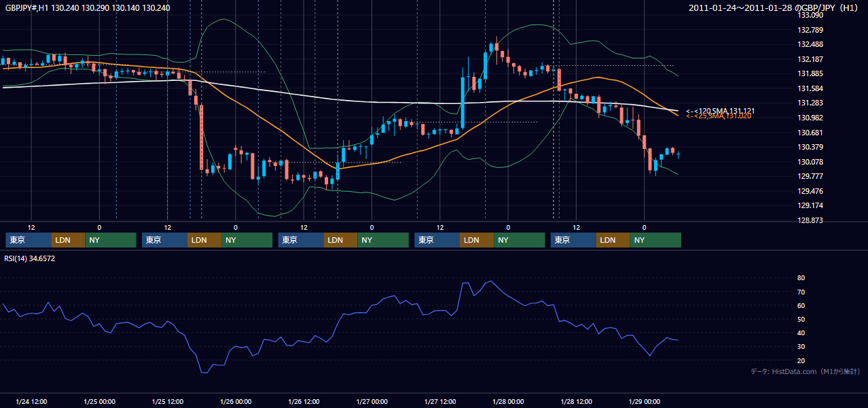This screenshot has width=868, height=408.
Task: Click the leftmost 東京 session box
Action: click(x=29, y=240)
